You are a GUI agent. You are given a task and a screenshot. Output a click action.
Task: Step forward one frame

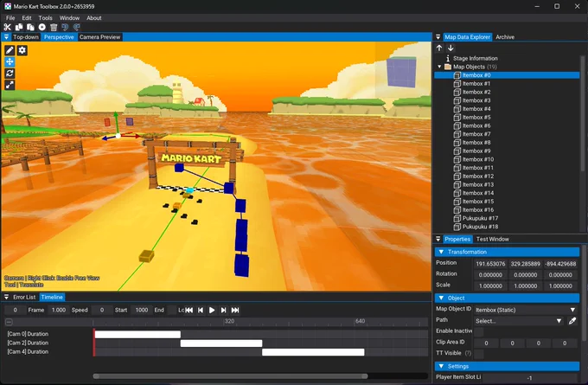223,311
